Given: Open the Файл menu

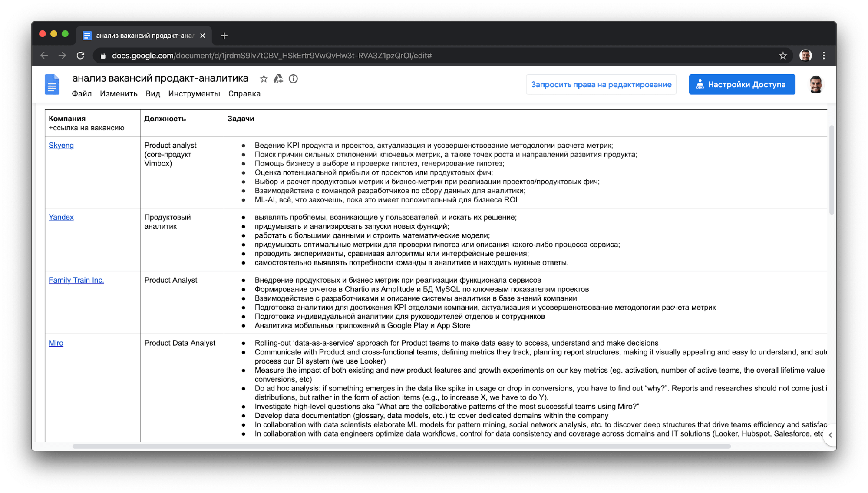Looking at the screenshot, I should point(82,94).
